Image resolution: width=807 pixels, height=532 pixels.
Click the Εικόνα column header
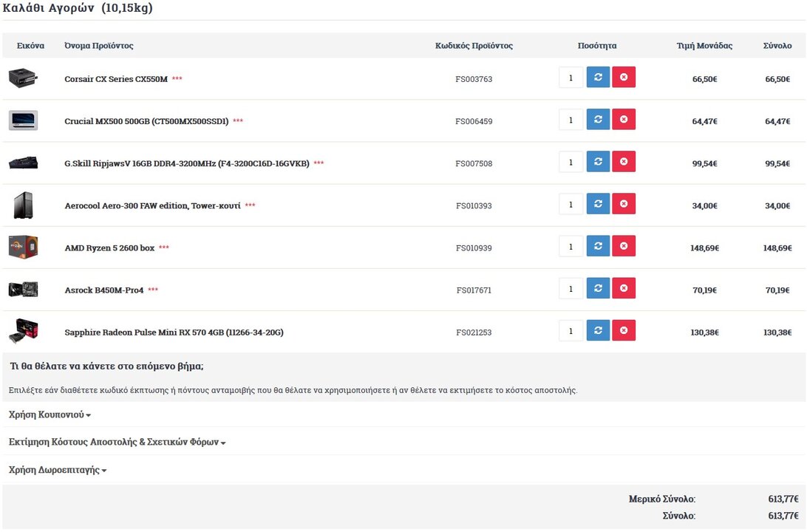(x=30, y=46)
